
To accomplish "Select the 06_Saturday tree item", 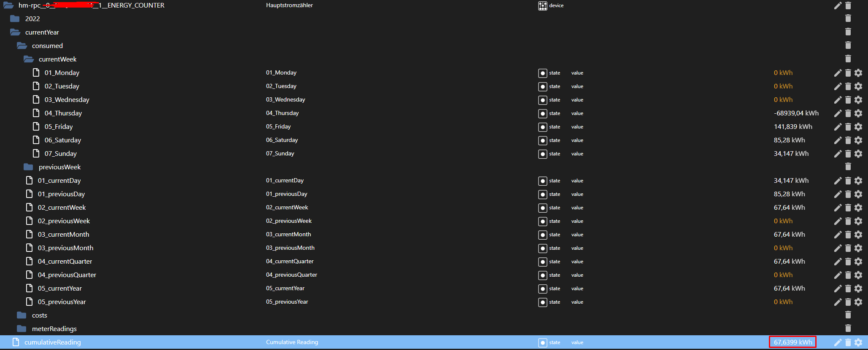I will (63, 140).
